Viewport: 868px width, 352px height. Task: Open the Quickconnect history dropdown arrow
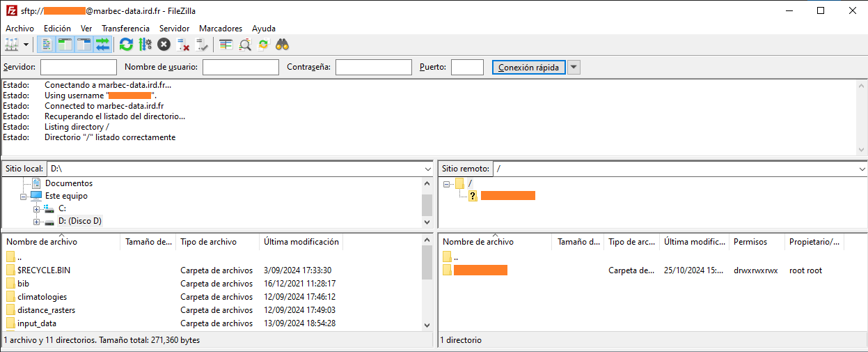click(574, 68)
